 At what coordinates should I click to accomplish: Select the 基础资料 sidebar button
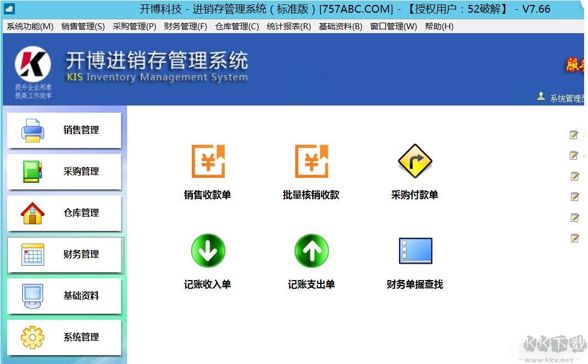tap(64, 296)
